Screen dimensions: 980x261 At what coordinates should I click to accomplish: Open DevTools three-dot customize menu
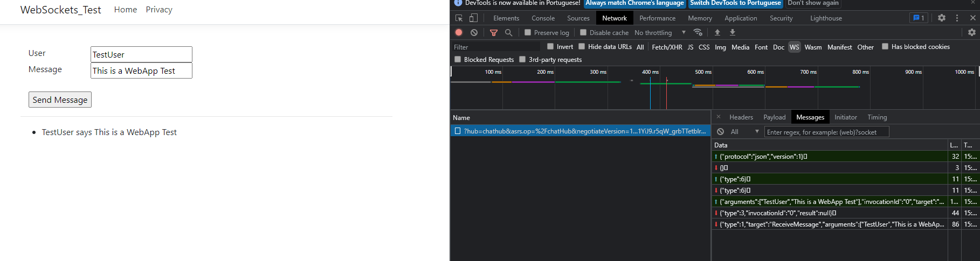click(x=957, y=18)
